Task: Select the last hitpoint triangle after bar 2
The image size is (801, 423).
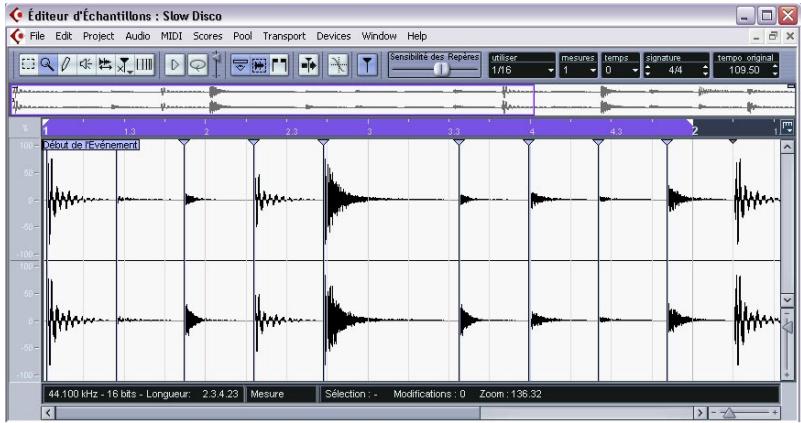Action: pos(733,141)
